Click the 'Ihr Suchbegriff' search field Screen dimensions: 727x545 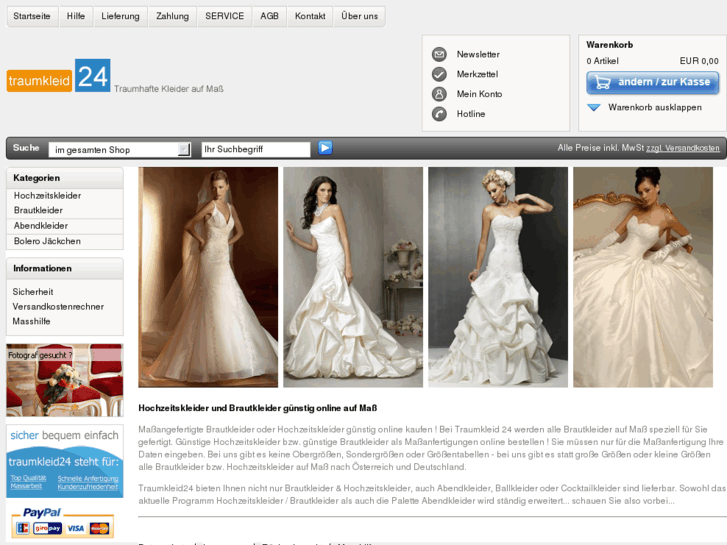(256, 149)
